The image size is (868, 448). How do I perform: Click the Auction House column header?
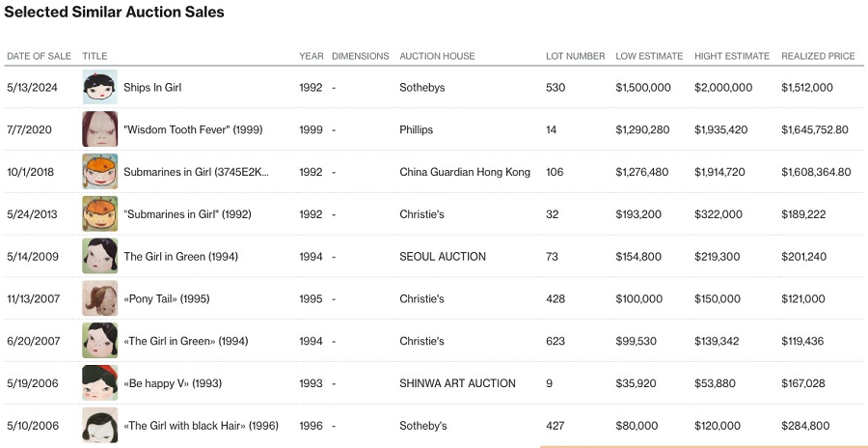point(437,56)
